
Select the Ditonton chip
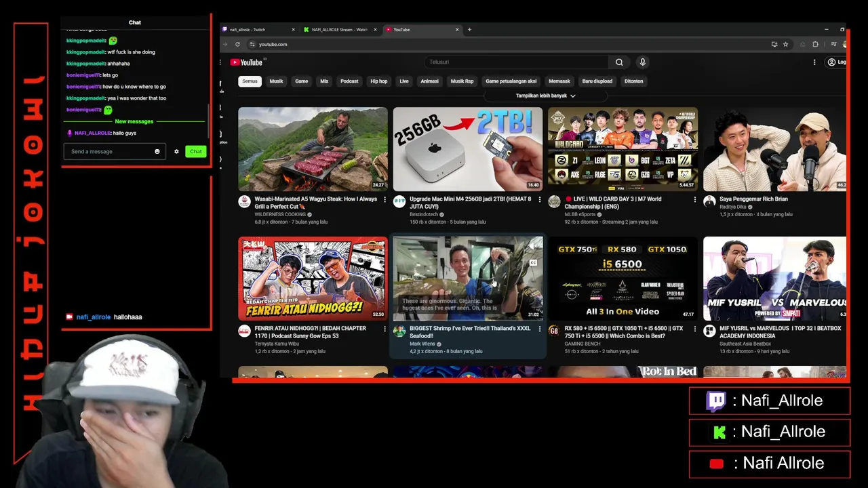[633, 81]
